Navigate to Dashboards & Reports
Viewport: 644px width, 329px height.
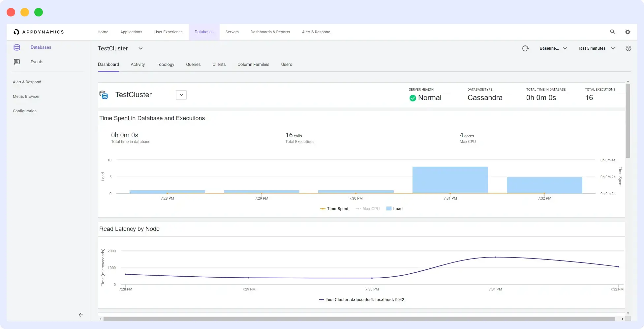[270, 32]
